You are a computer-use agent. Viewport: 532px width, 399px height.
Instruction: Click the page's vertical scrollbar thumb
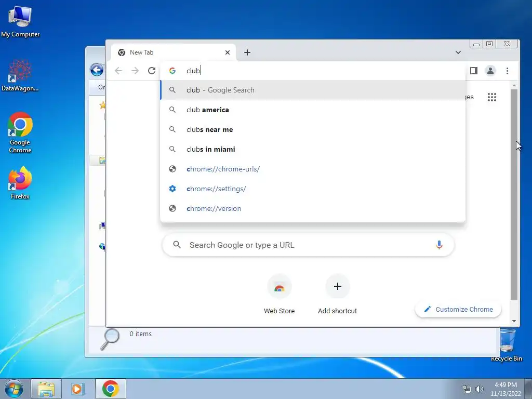click(x=514, y=194)
